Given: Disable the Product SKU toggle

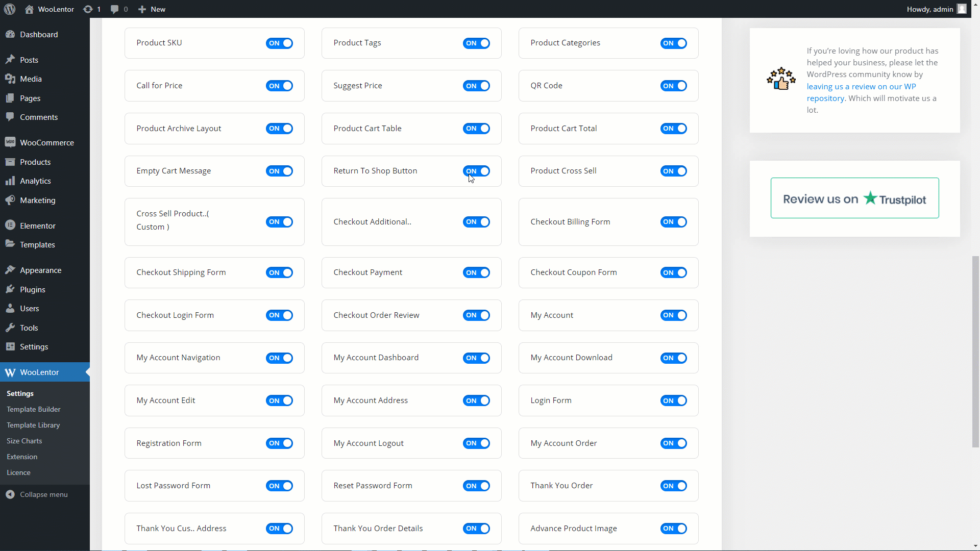Looking at the screenshot, I should (x=279, y=43).
